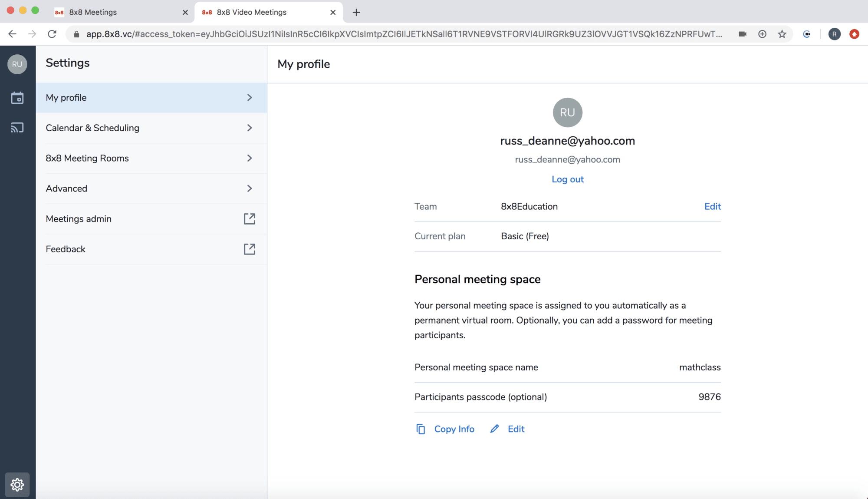Click the screen cast icon in sidebar
The height and width of the screenshot is (499, 868).
click(17, 128)
